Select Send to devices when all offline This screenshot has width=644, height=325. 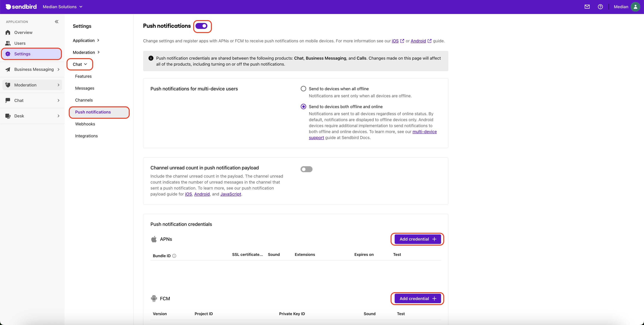pos(303,89)
